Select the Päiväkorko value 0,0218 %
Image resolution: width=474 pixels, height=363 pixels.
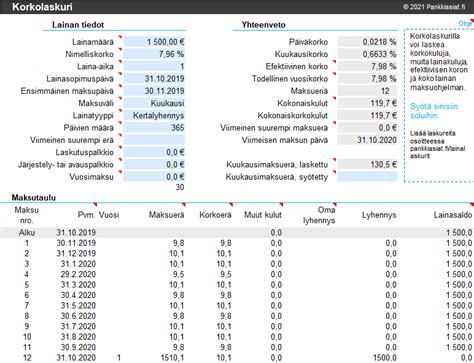(367, 42)
